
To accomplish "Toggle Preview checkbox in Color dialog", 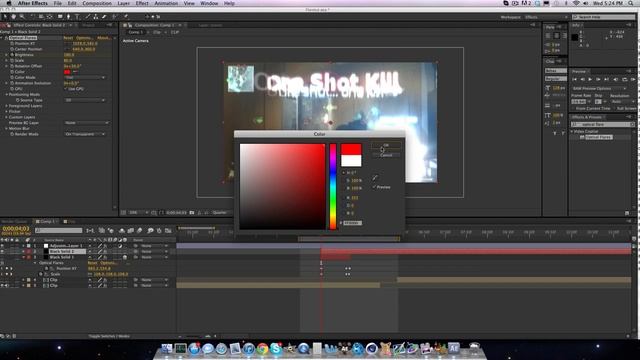I will click(374, 187).
